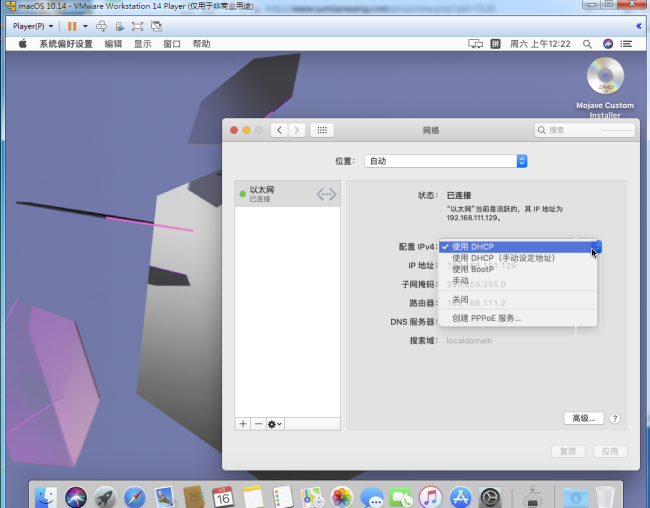Select 使用 DHCP（手动设定地址）option
The height and width of the screenshot is (508, 650).
pos(518,258)
